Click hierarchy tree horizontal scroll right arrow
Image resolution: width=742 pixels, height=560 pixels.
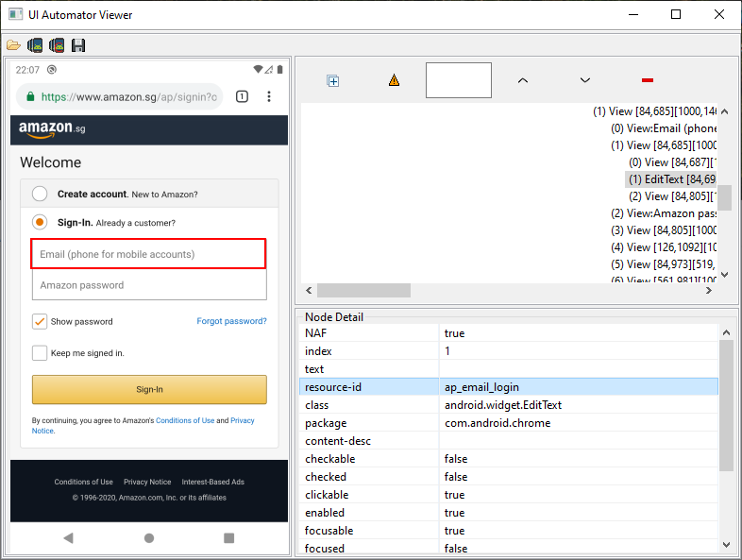pyautogui.click(x=708, y=290)
